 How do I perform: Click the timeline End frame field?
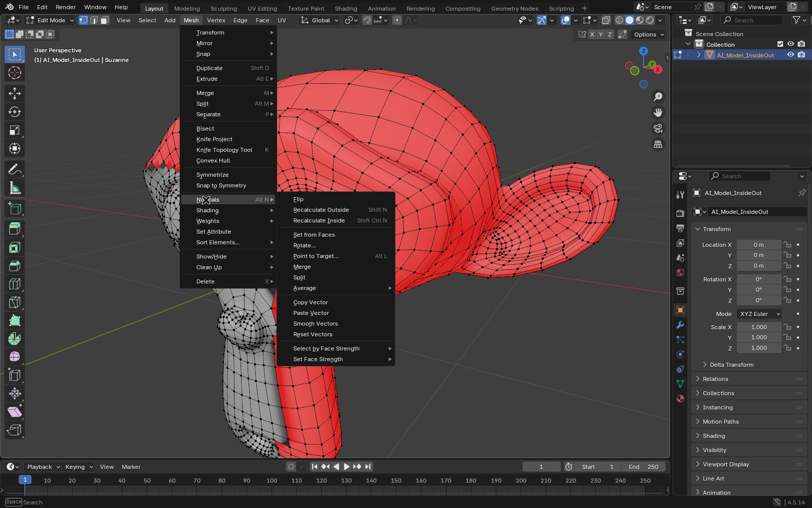644,467
